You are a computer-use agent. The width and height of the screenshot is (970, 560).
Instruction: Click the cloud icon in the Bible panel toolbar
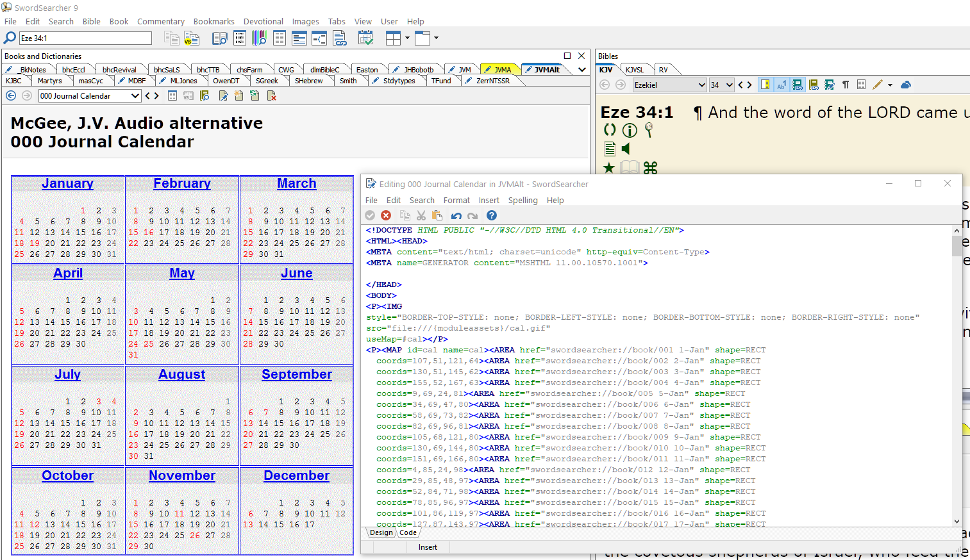[906, 85]
